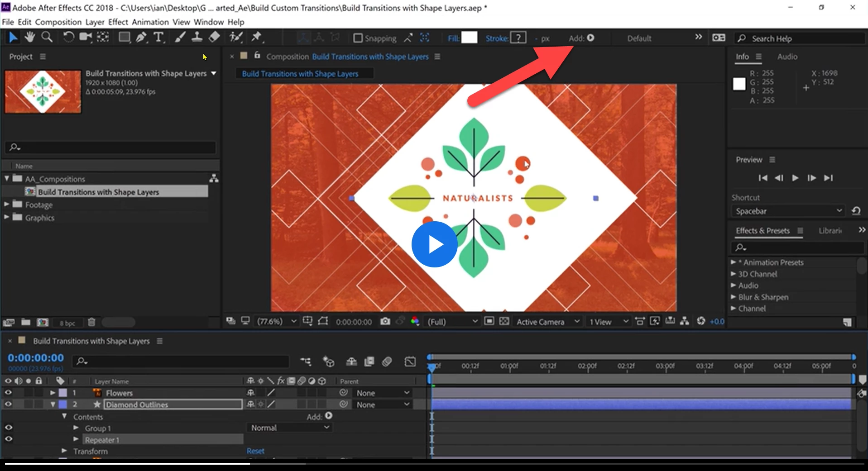Image resolution: width=868 pixels, height=471 pixels.
Task: Open the Effect menu
Action: pos(118,22)
